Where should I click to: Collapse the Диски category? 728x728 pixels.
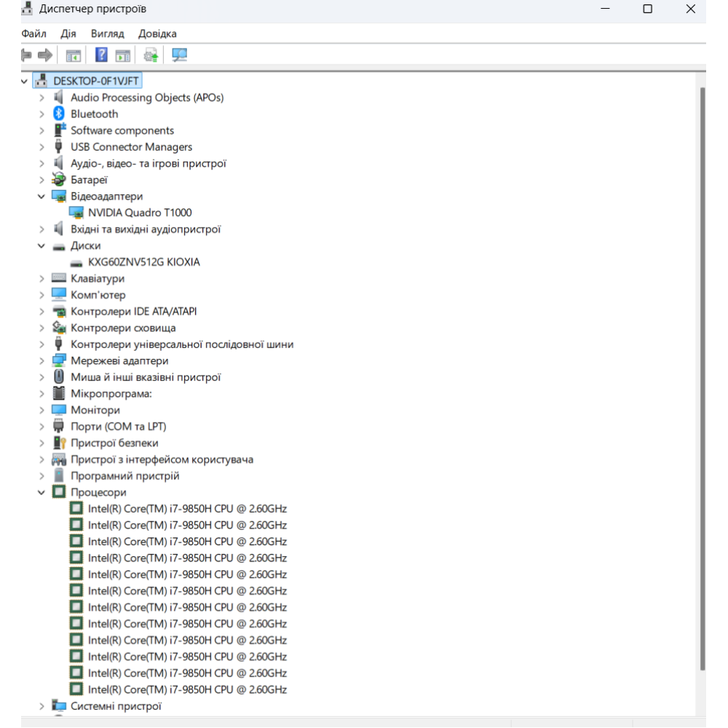pyautogui.click(x=41, y=246)
